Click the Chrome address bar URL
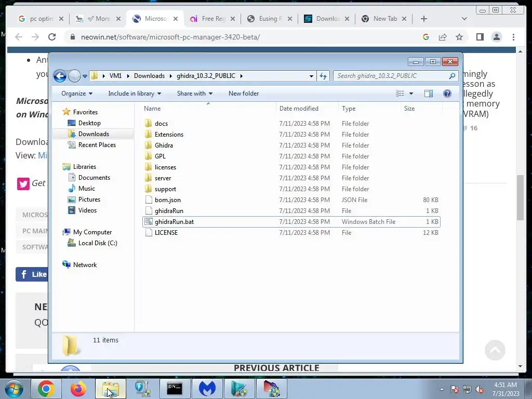 [x=170, y=37]
